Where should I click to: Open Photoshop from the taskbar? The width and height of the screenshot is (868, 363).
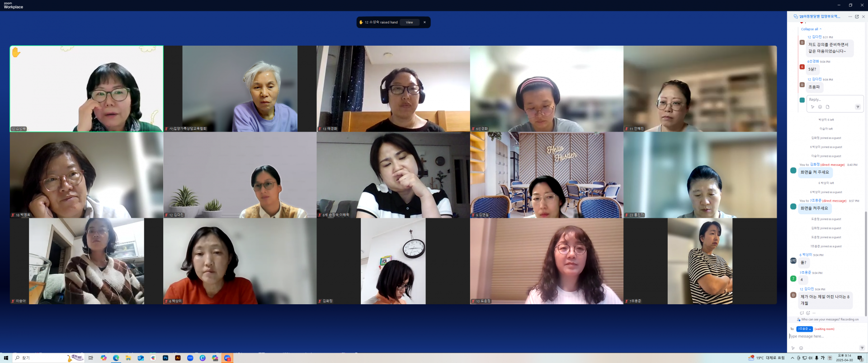[x=165, y=358]
